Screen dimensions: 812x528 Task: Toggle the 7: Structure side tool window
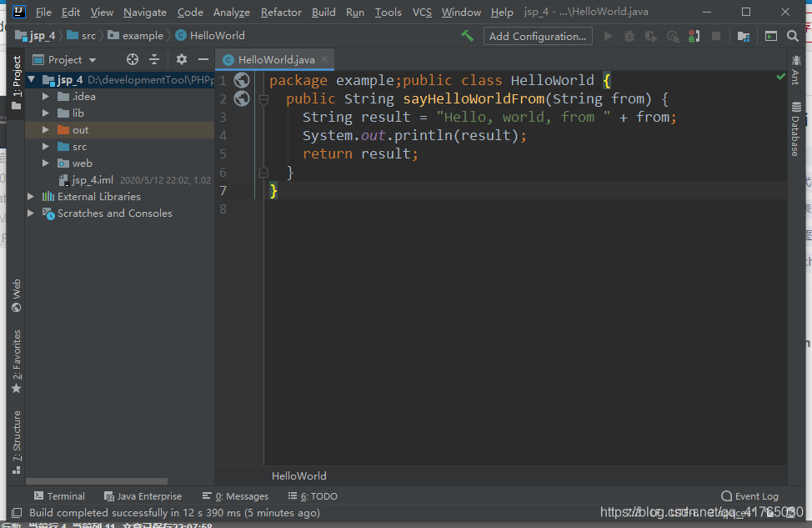pyautogui.click(x=17, y=443)
